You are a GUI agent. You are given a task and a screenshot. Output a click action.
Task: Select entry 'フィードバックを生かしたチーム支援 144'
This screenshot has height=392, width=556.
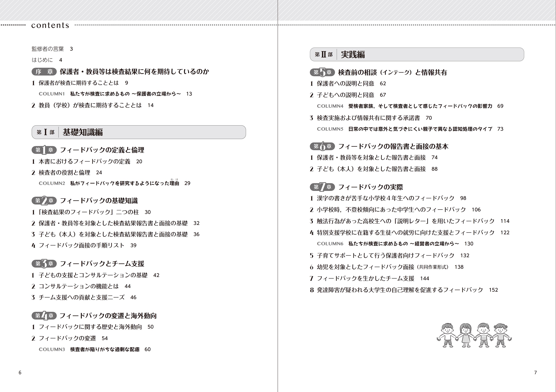[370, 279]
